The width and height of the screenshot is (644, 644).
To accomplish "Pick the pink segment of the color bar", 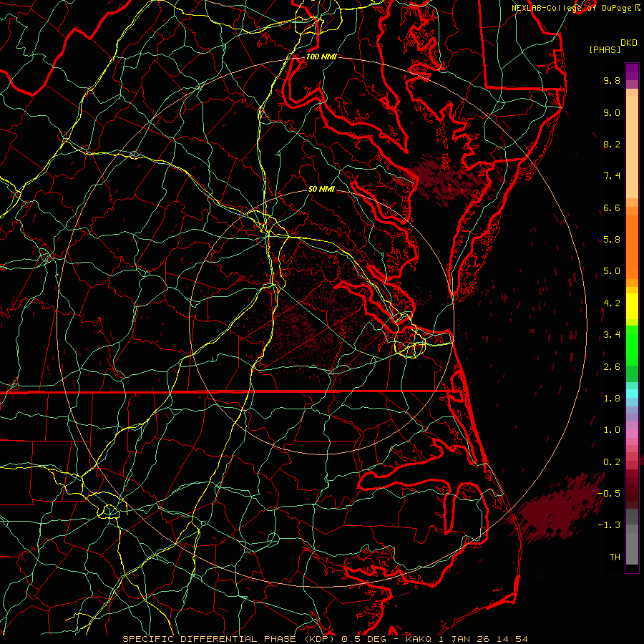I will coord(632,434).
